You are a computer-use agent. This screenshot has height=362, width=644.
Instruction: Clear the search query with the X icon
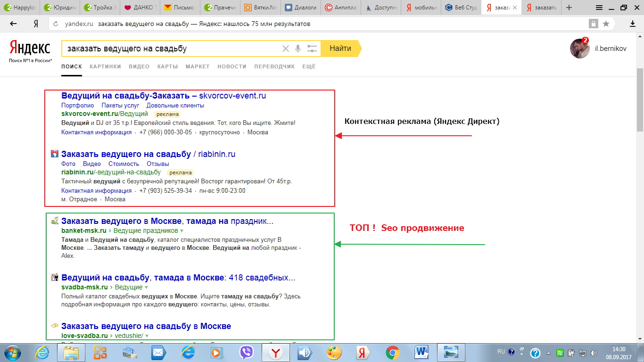[x=285, y=49]
